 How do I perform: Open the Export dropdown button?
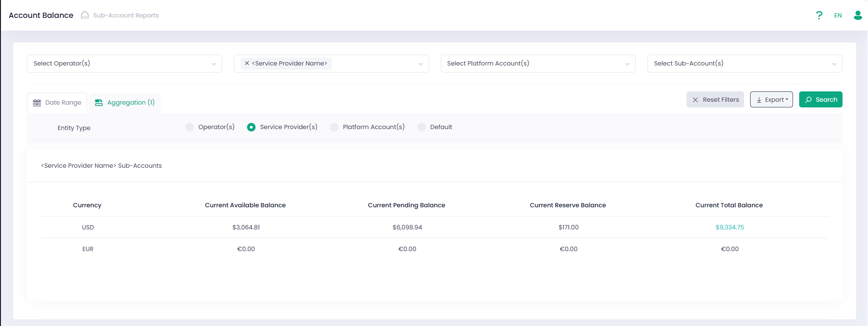point(771,100)
